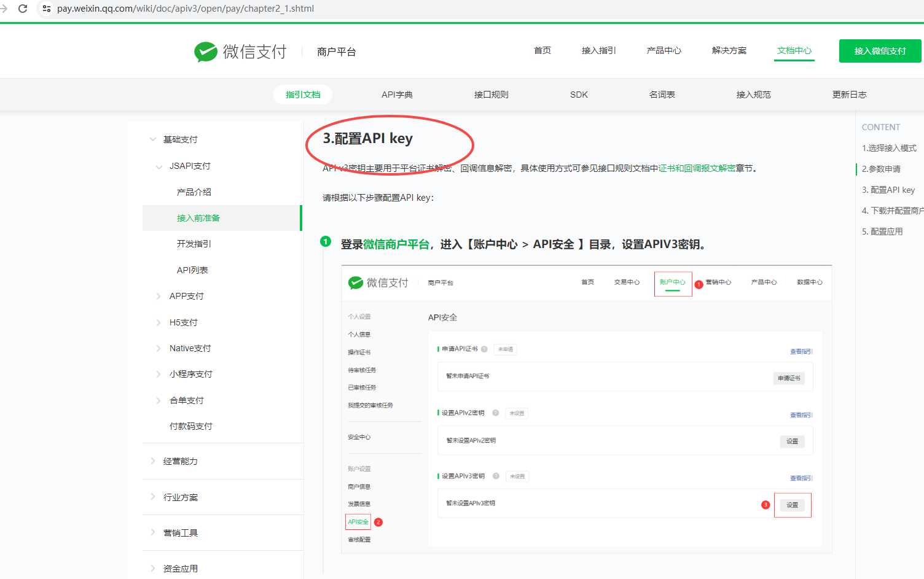Follow the 证书和回调报文解密 link
Image resolution: width=924 pixels, height=579 pixels.
697,168
